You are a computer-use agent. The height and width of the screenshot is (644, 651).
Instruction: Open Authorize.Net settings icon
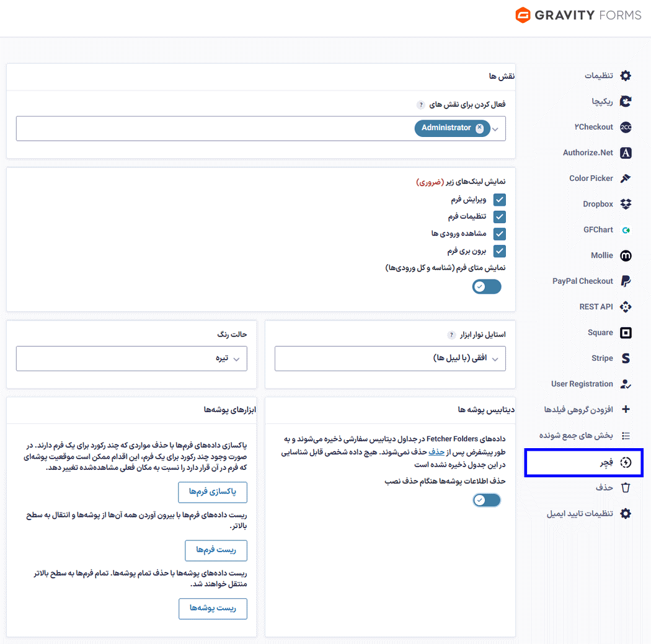coord(626,152)
